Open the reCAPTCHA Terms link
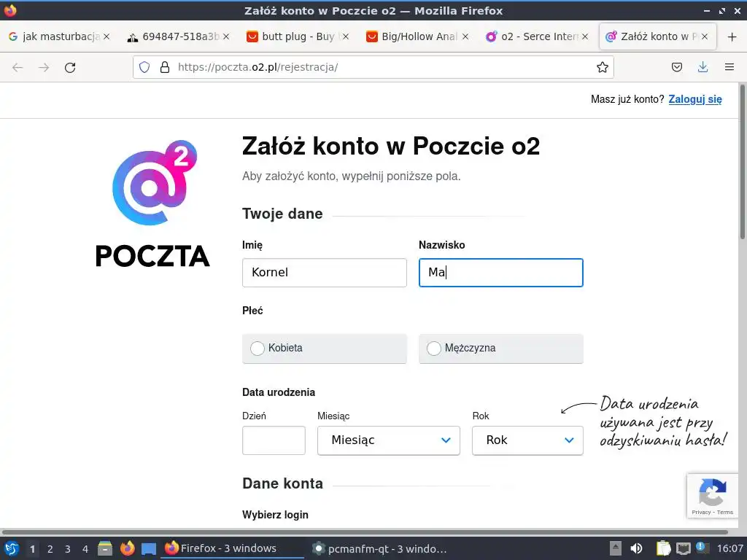Screen dimensions: 747x560 click(725, 513)
